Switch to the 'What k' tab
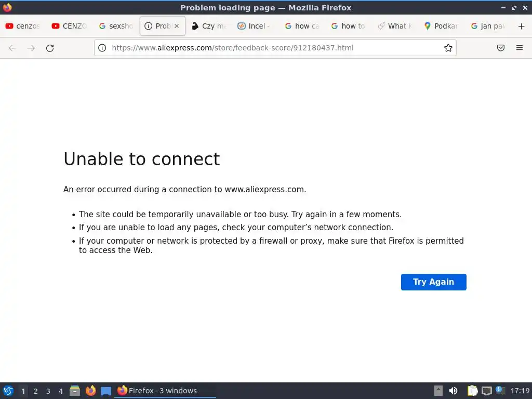 (x=395, y=26)
